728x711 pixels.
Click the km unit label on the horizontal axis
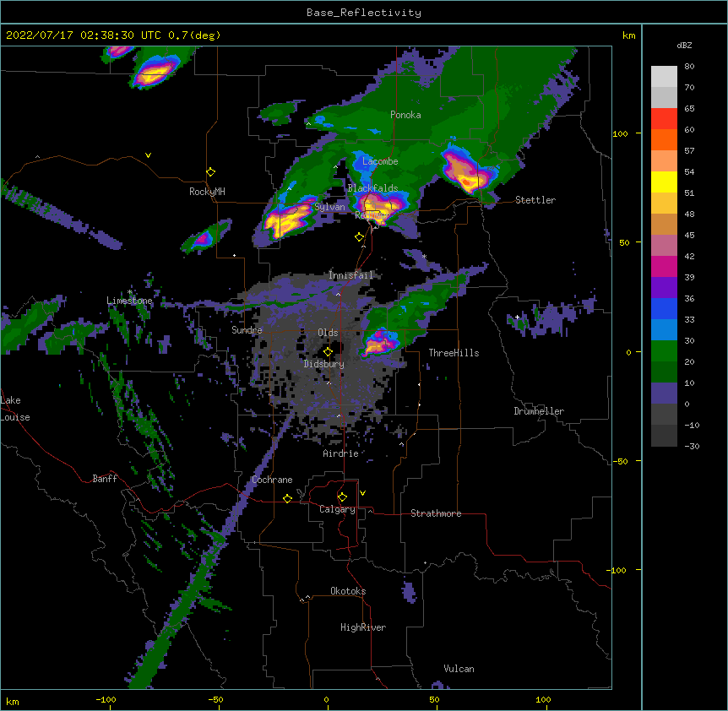[x=13, y=702]
